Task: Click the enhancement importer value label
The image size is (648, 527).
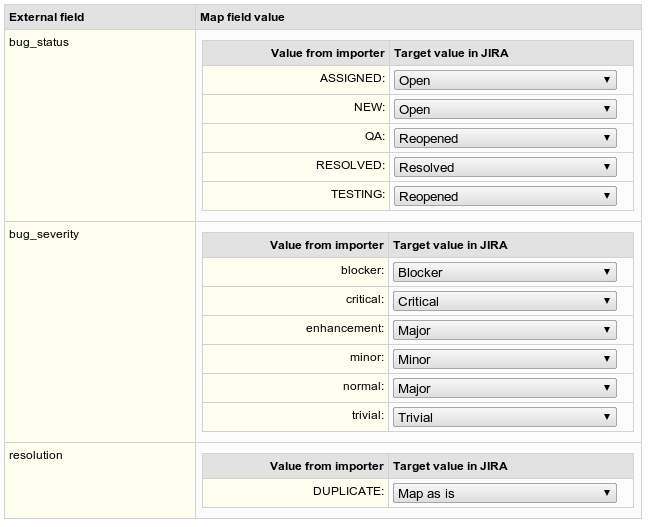Action: pyautogui.click(x=345, y=328)
